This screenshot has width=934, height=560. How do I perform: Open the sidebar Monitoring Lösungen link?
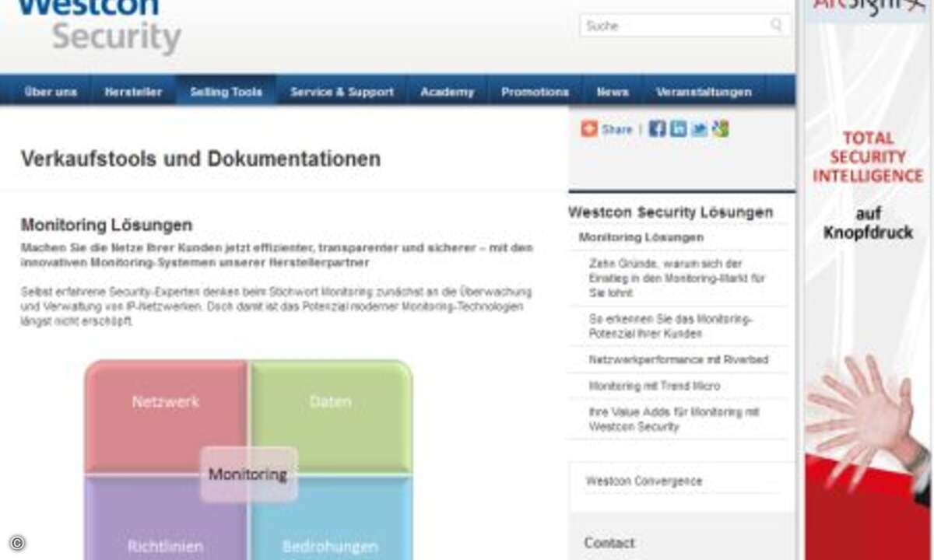pyautogui.click(x=641, y=237)
